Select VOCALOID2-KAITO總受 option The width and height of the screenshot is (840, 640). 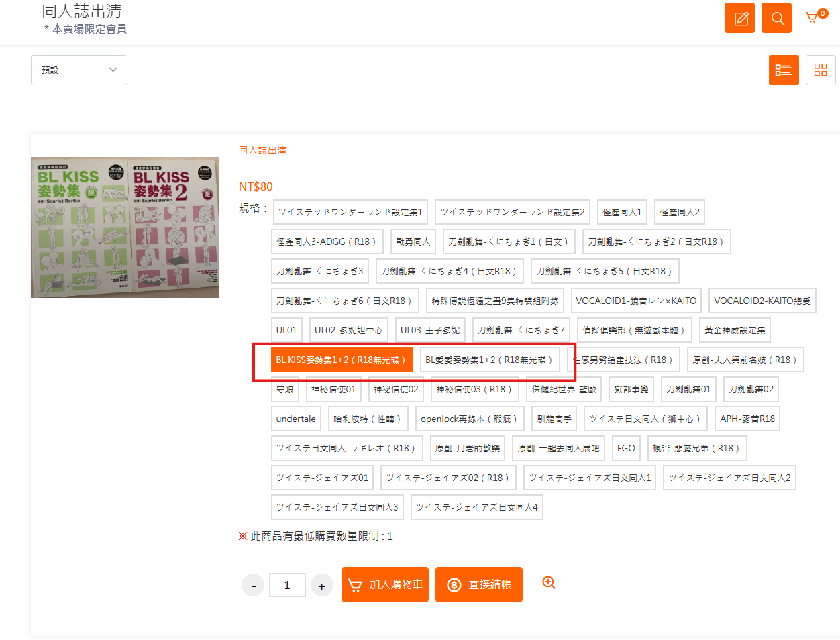pos(762,301)
